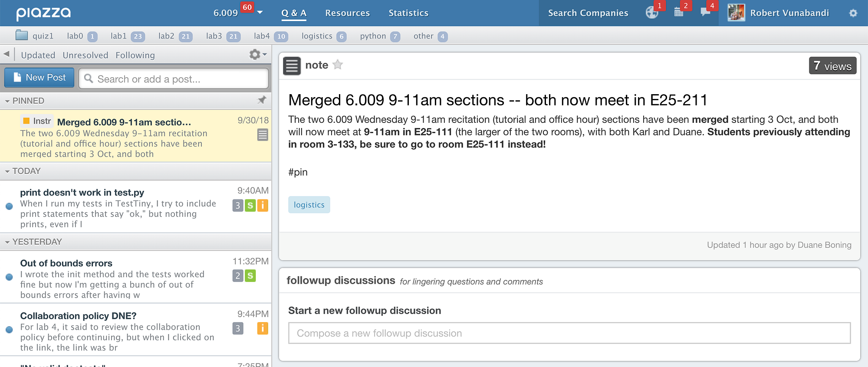Collapse the TODAY posts section
This screenshot has width=868, height=367.
click(x=7, y=171)
